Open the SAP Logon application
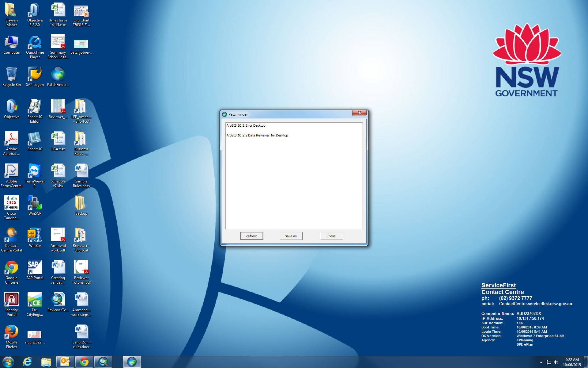 click(x=35, y=75)
